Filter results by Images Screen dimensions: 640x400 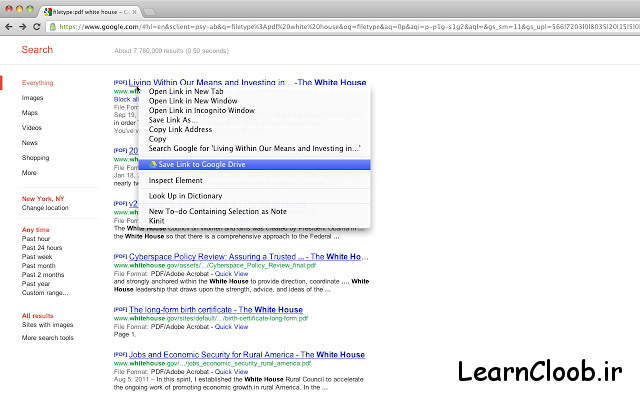(x=32, y=98)
